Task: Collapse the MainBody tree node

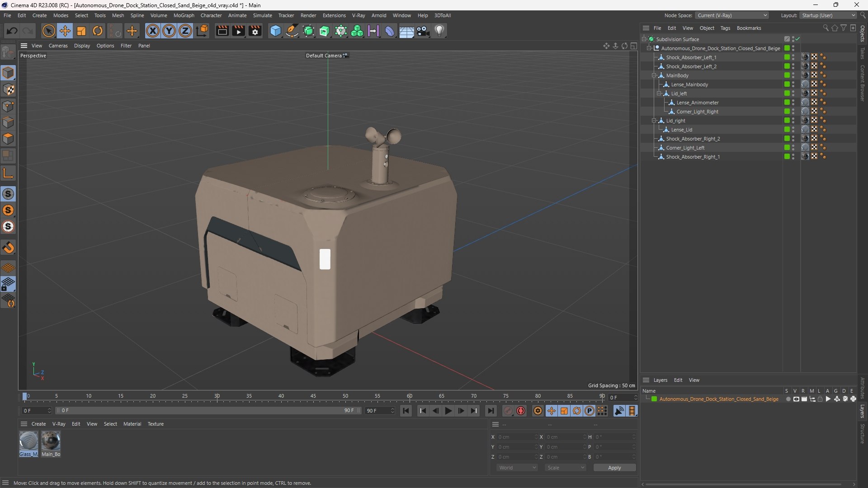Action: tap(654, 75)
